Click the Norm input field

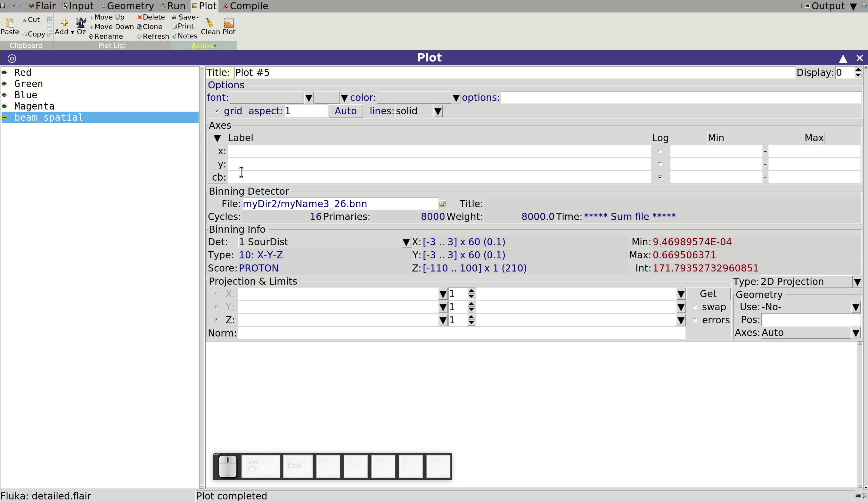pyautogui.click(x=462, y=333)
